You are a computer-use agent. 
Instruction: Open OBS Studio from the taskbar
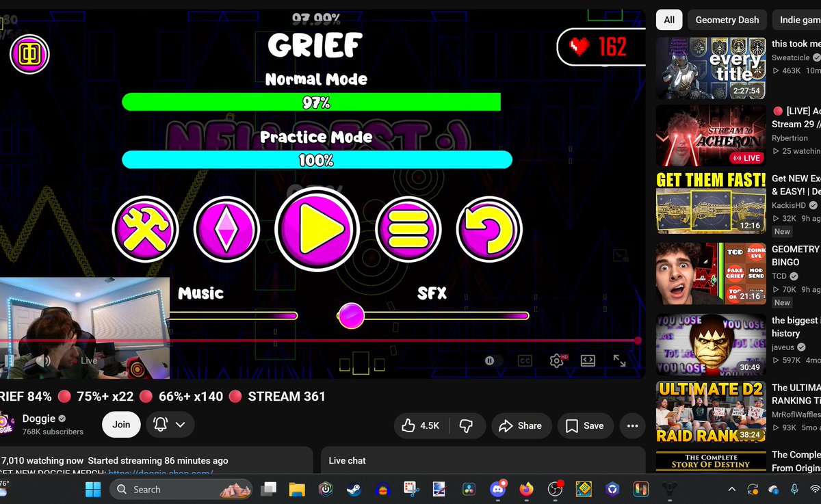coord(555,489)
